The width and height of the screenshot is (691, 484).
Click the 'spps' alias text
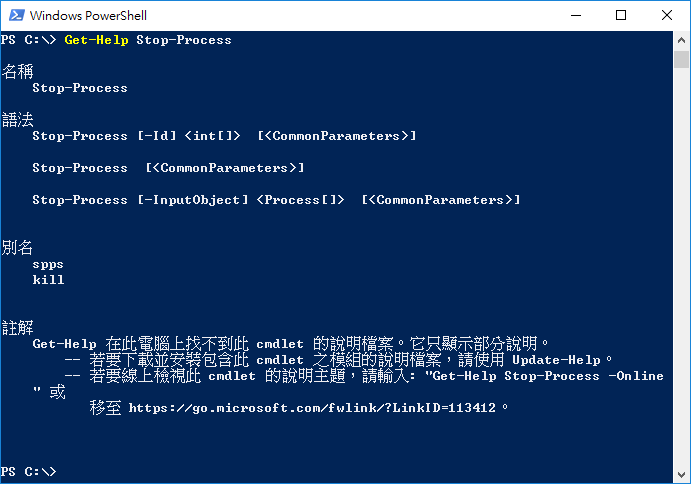click(x=48, y=264)
